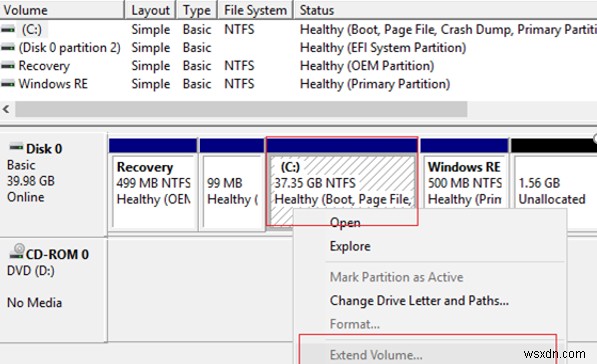
Task: Click Healthy (EFI System Partition) status text
Action: [383, 48]
